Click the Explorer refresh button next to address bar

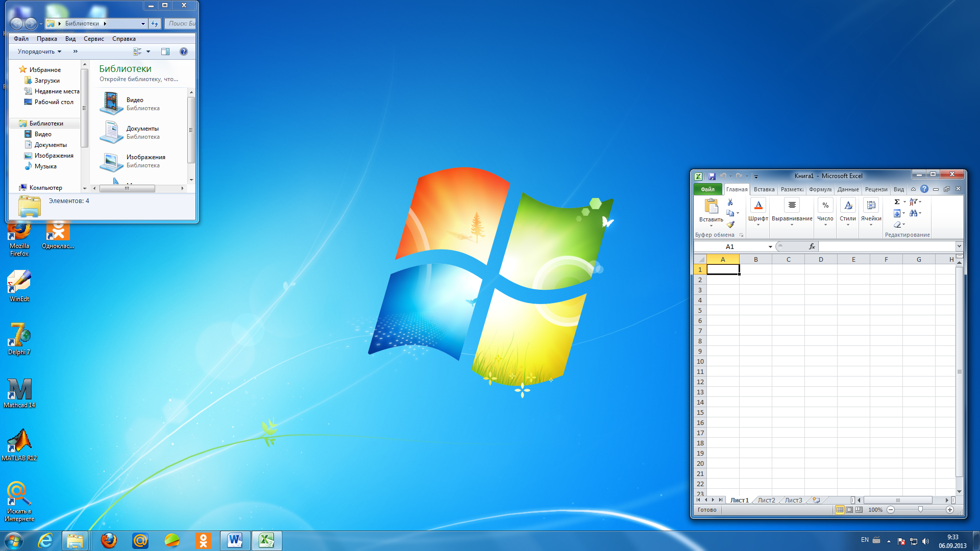155,23
